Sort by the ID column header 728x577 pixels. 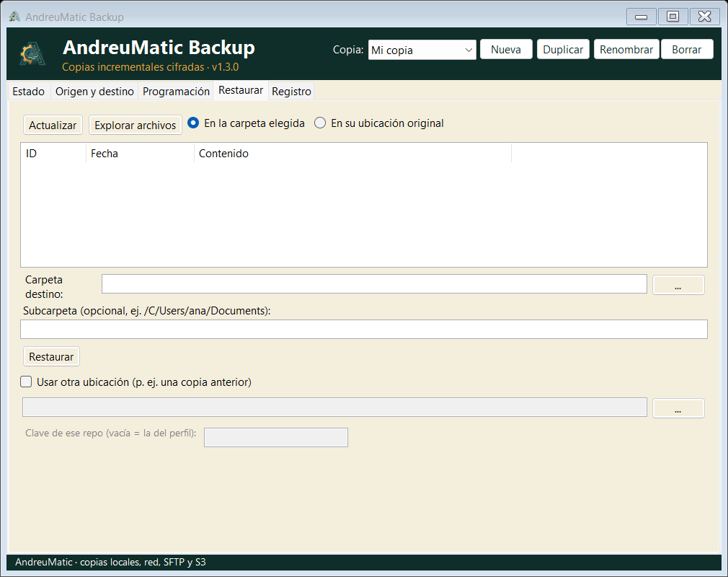coord(53,154)
